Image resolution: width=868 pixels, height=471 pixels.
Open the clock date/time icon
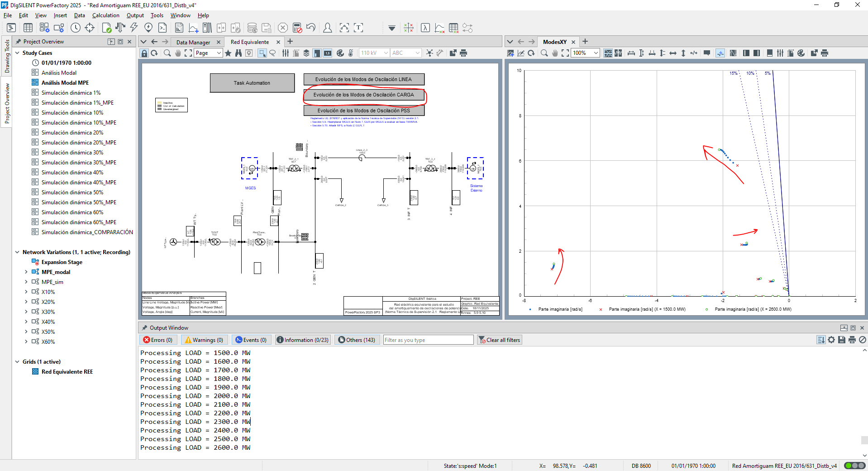[75, 28]
